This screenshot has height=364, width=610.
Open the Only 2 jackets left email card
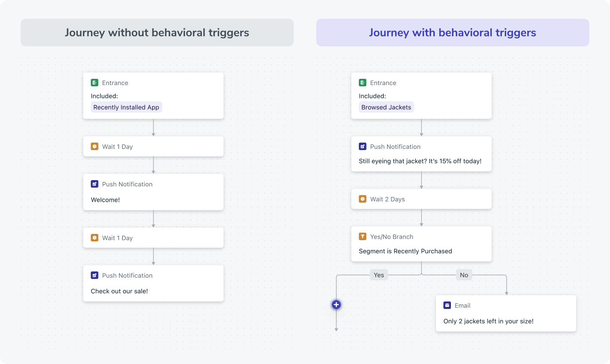[506, 314]
